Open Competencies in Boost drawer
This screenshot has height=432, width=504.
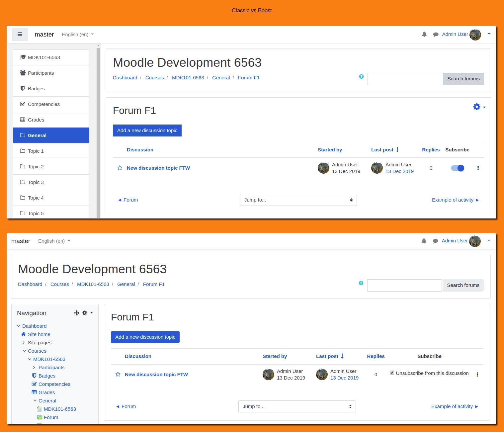[x=51, y=104]
